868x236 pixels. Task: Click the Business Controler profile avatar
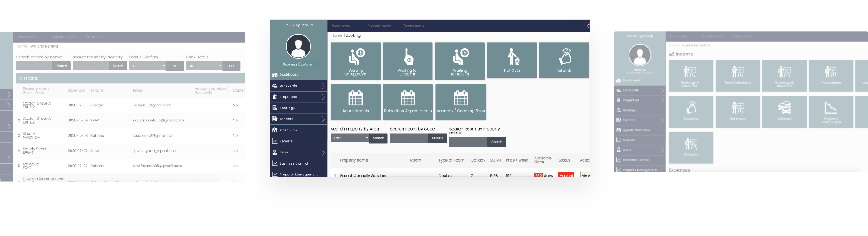coord(298,46)
